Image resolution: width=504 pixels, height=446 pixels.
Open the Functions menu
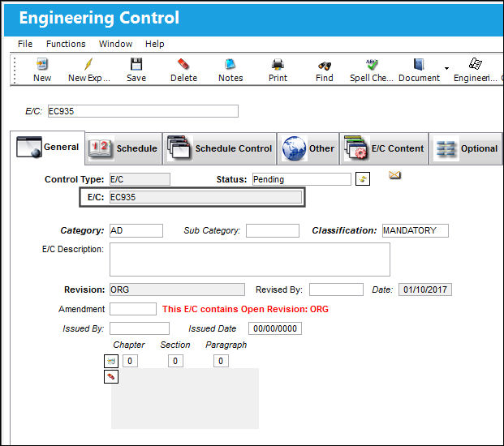(66, 44)
